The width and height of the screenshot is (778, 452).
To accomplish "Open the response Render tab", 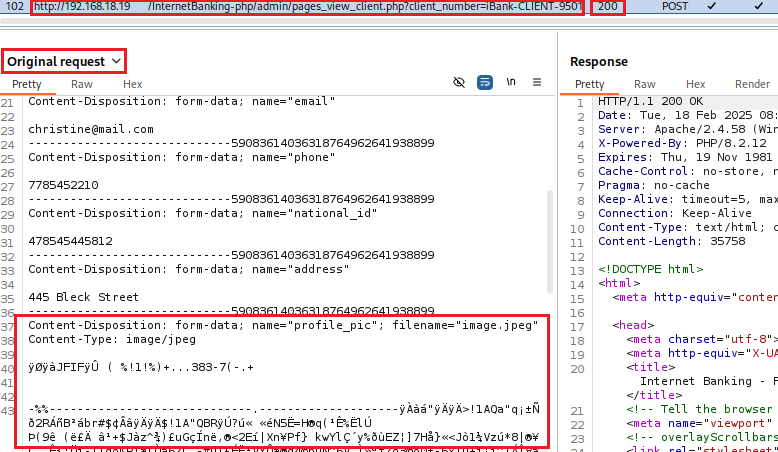I will click(x=752, y=84).
